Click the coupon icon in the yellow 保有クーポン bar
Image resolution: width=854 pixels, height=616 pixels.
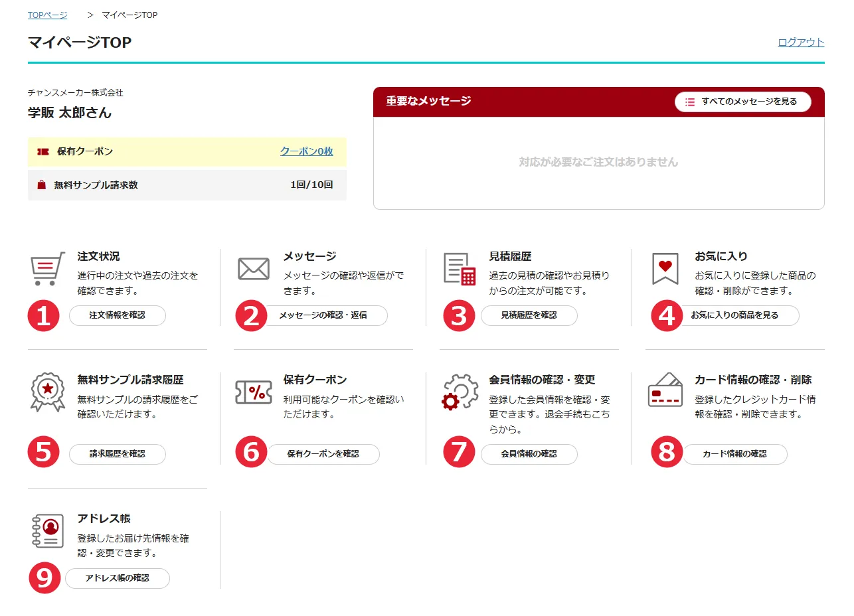(x=41, y=152)
